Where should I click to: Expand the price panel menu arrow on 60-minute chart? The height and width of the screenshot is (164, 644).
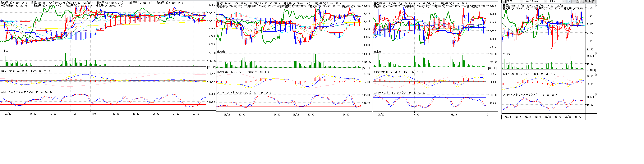pyautogui.click(x=596, y=6)
